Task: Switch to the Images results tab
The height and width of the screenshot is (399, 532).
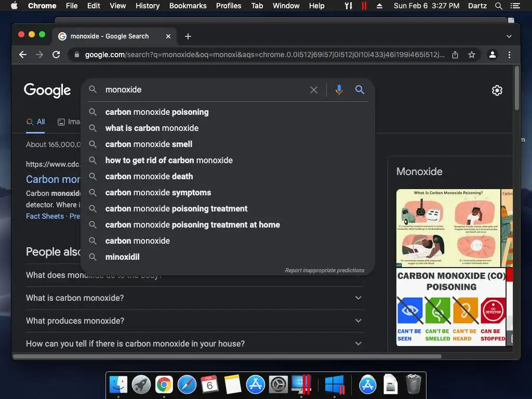Action: (69, 122)
